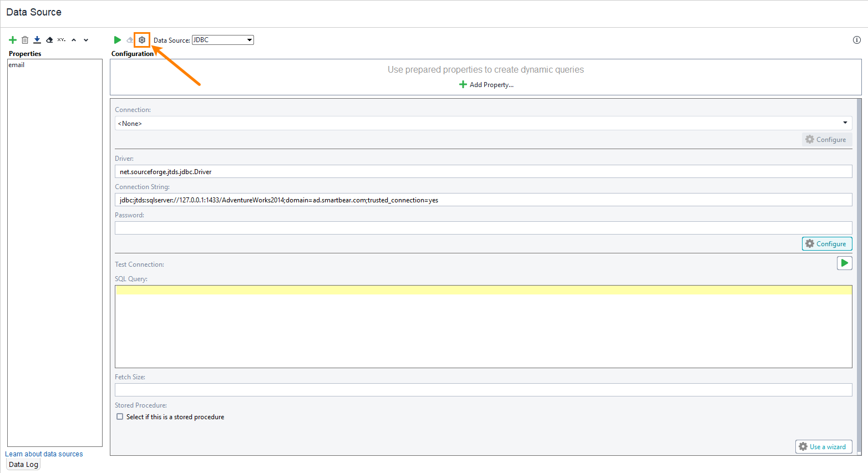Expand the Connection selection list

(x=846, y=123)
